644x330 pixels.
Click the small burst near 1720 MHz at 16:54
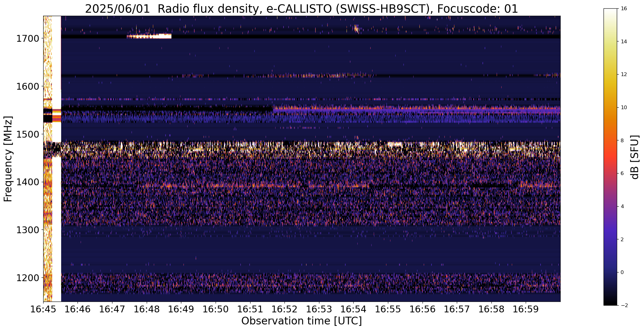[x=356, y=29]
